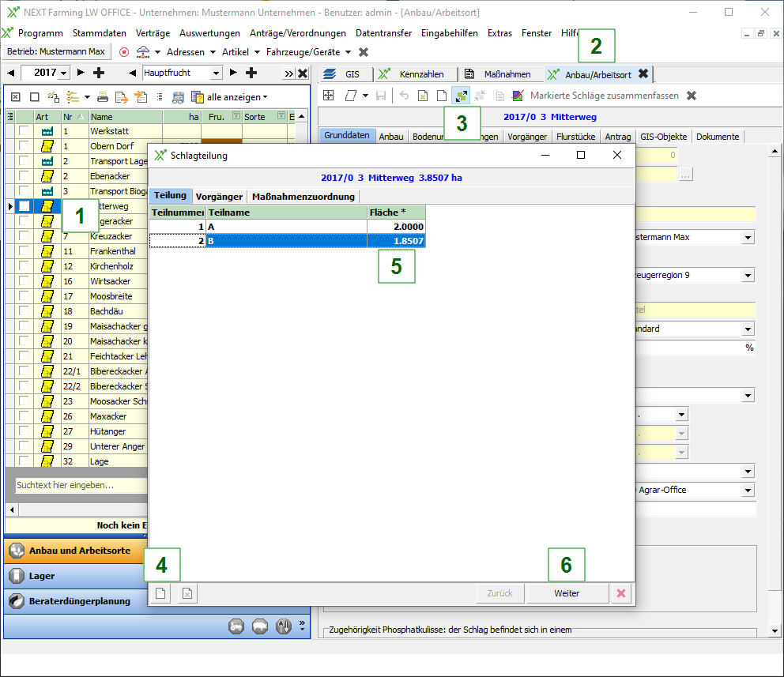Screen dimensions: 784x677
Task: Click the plus icon next to year 2017
Action: pyautogui.click(x=99, y=73)
